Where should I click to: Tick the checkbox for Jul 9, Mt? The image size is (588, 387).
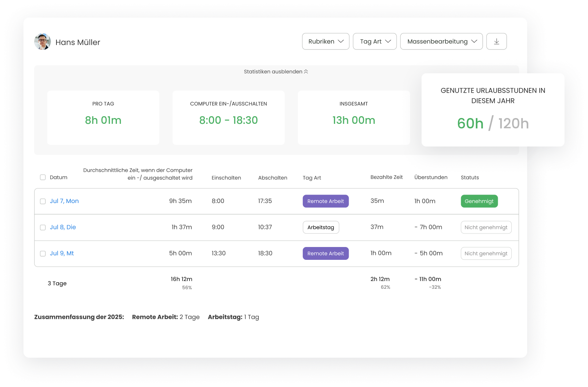[x=43, y=254]
